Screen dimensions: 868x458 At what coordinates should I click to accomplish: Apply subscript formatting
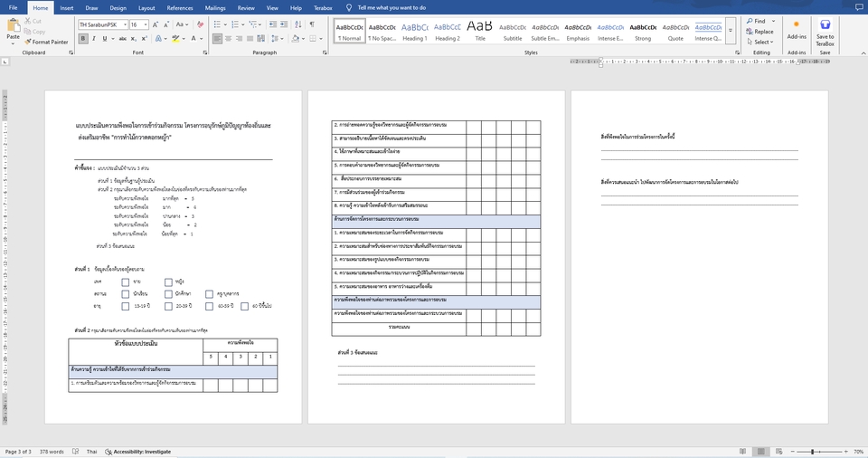[x=135, y=38]
